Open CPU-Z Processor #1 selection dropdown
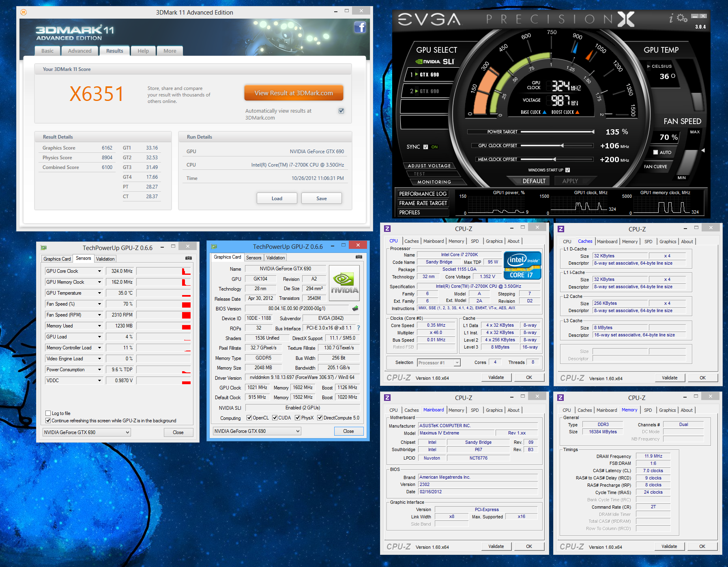The width and height of the screenshot is (728, 567). (x=439, y=363)
